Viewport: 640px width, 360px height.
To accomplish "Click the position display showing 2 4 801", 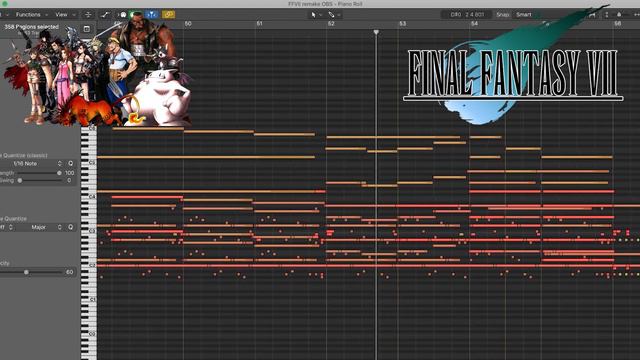I will 467,15.
